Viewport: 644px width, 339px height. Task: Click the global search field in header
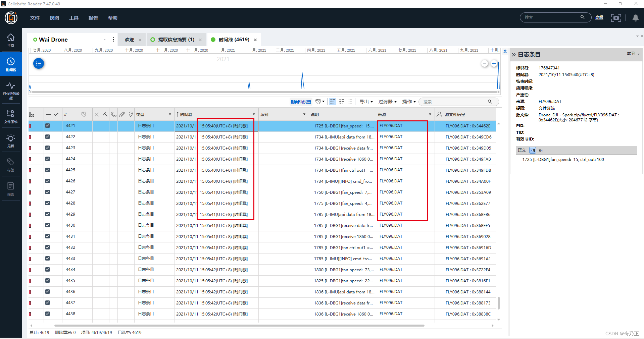(x=555, y=17)
